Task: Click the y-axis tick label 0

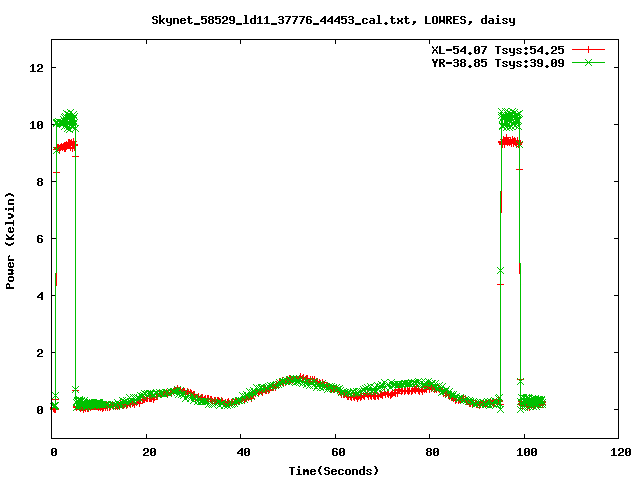Action: point(40,410)
